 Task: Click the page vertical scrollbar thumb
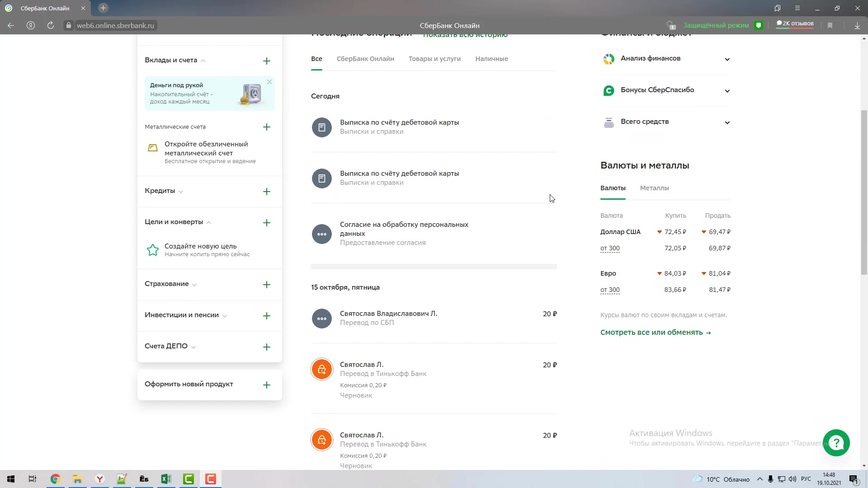click(x=864, y=192)
